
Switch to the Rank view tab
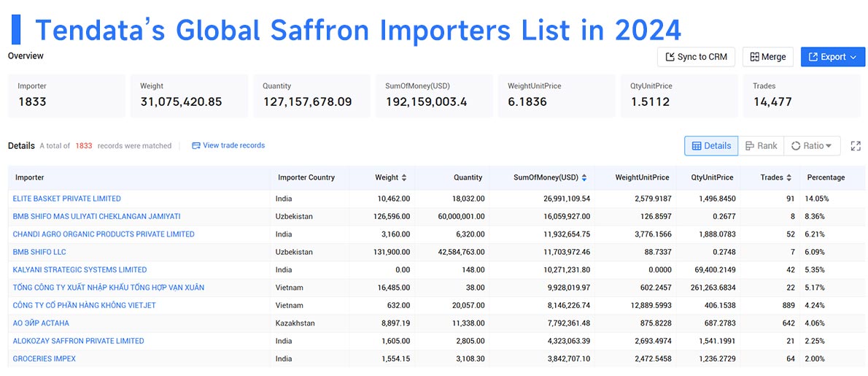point(762,145)
